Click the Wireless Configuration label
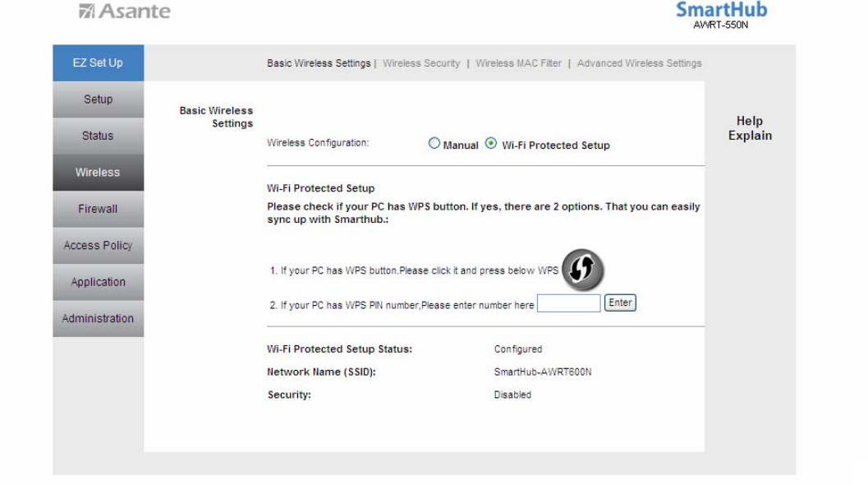868x485 pixels. click(x=318, y=143)
